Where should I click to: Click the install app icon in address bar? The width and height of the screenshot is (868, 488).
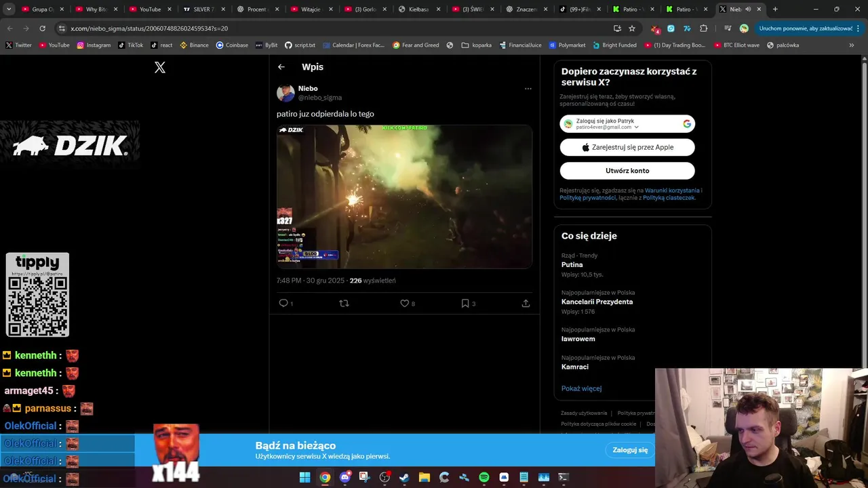[x=617, y=28]
